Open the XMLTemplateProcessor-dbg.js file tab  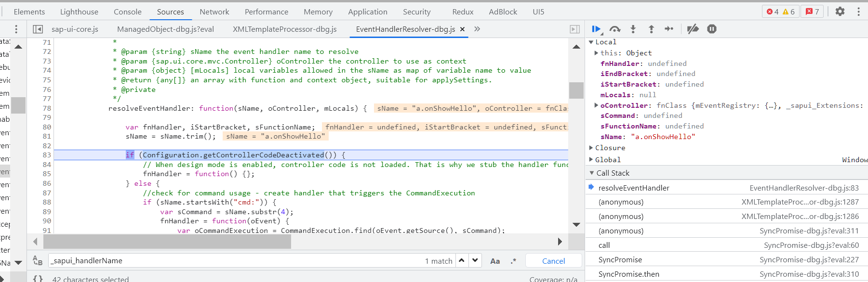(x=285, y=29)
